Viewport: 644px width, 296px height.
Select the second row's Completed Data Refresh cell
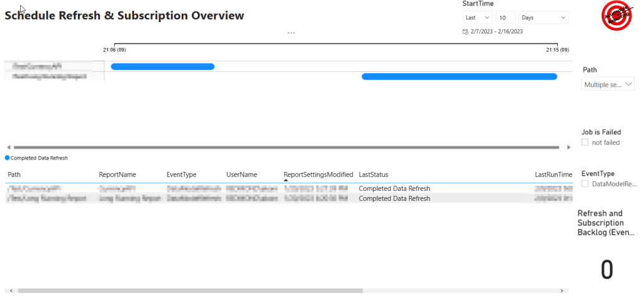tap(394, 198)
